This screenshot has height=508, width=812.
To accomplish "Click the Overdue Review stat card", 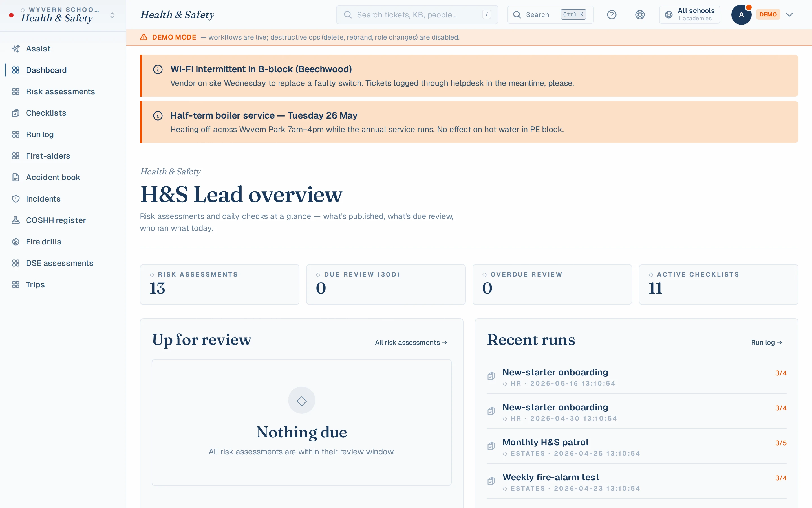I will pyautogui.click(x=552, y=284).
